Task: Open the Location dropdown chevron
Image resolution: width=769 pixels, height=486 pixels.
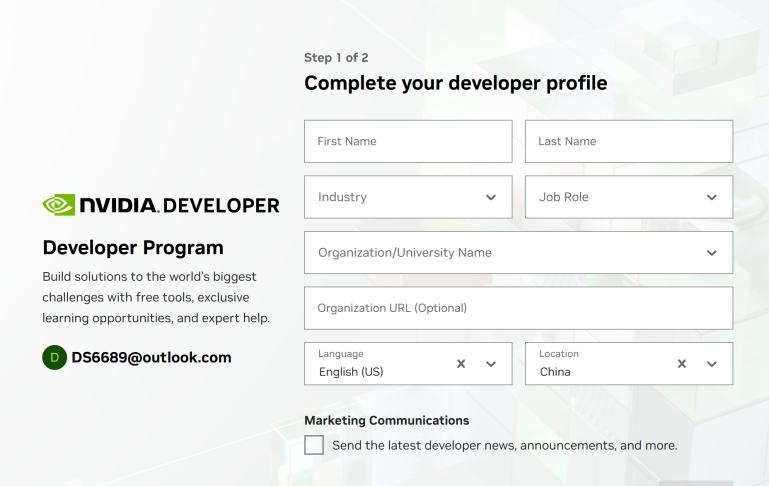Action: pos(712,364)
